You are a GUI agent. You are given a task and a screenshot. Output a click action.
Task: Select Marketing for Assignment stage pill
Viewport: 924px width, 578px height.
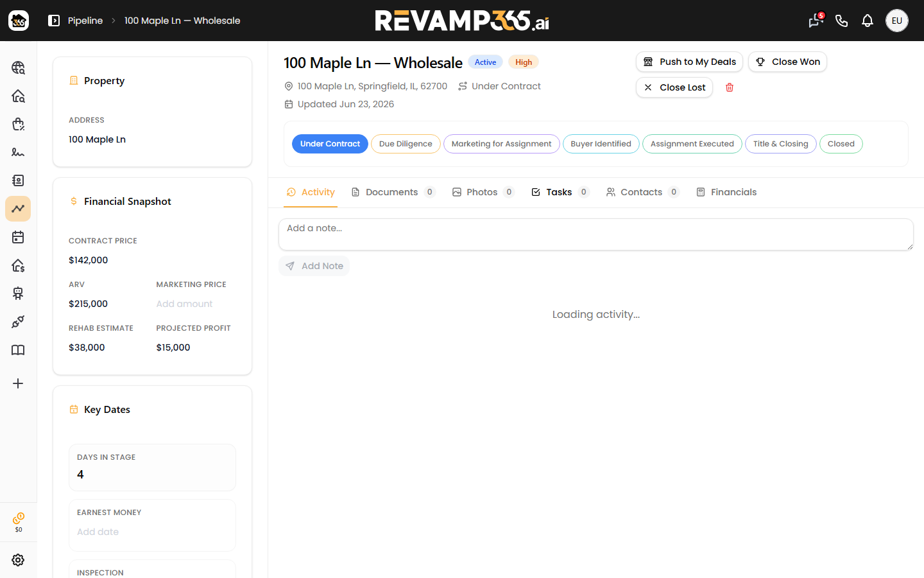502,144
